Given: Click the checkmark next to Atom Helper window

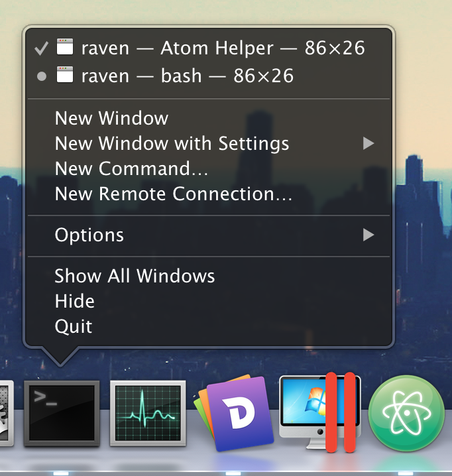Looking at the screenshot, I should [x=41, y=48].
